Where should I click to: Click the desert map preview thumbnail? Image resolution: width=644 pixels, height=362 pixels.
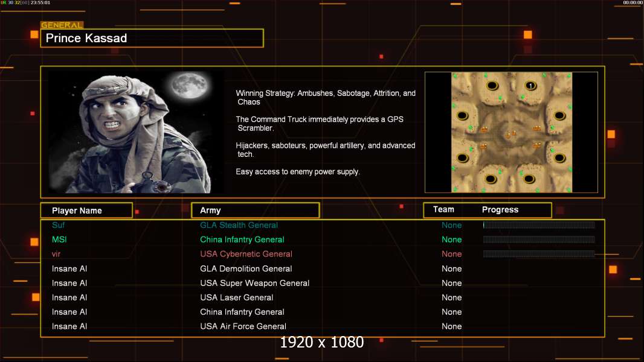(x=511, y=132)
